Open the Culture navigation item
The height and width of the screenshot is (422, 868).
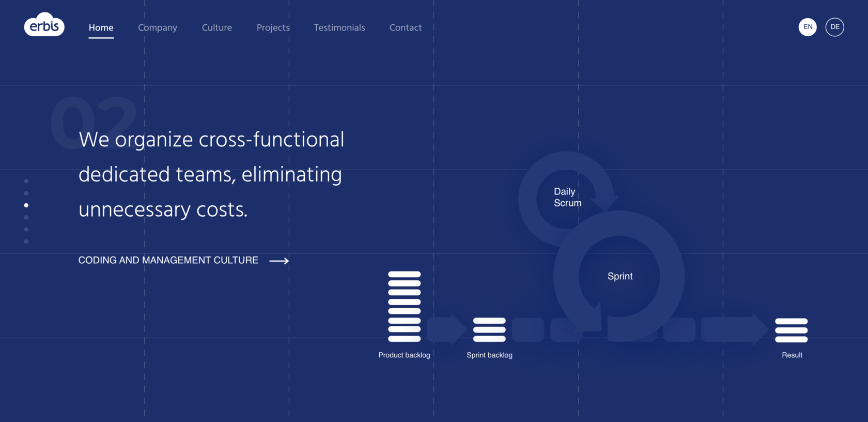(x=217, y=28)
